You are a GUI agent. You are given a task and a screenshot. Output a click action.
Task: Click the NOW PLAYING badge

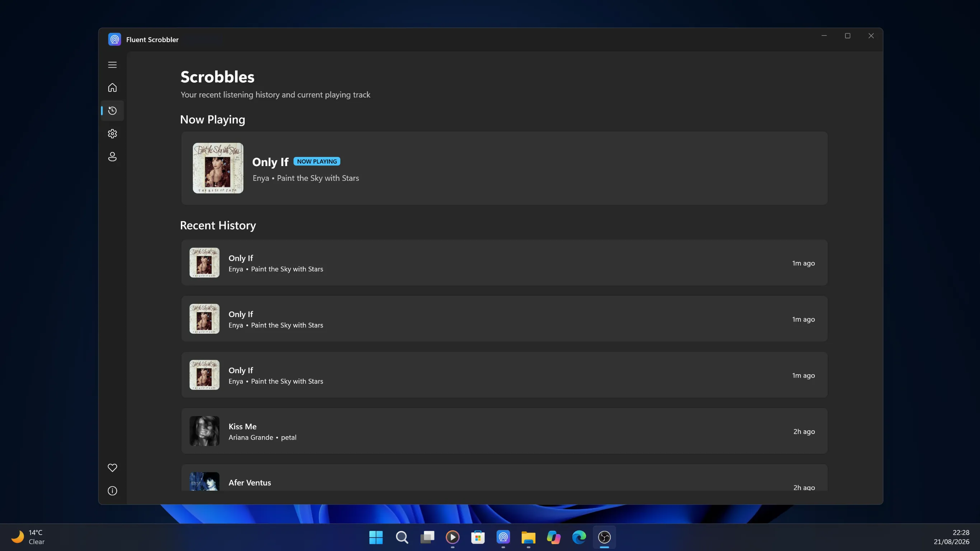[x=317, y=161]
